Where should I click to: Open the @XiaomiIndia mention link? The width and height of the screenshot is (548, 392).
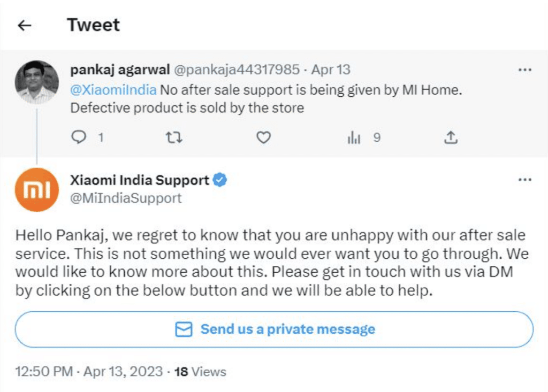click(x=113, y=90)
